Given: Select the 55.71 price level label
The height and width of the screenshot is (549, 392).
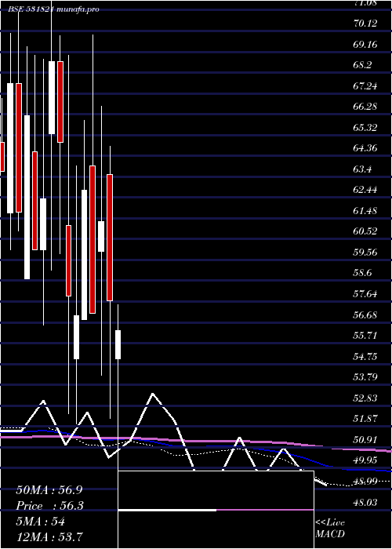Looking at the screenshot, I should [x=365, y=336].
